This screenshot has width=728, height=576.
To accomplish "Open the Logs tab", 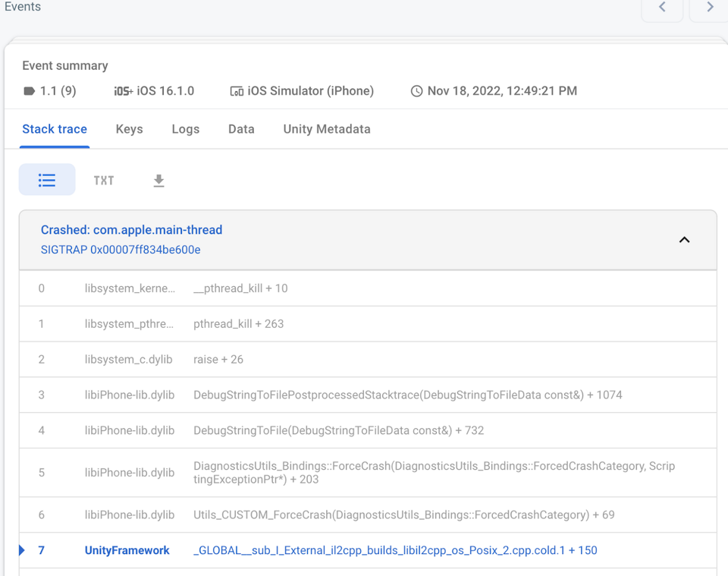I will tap(185, 129).
